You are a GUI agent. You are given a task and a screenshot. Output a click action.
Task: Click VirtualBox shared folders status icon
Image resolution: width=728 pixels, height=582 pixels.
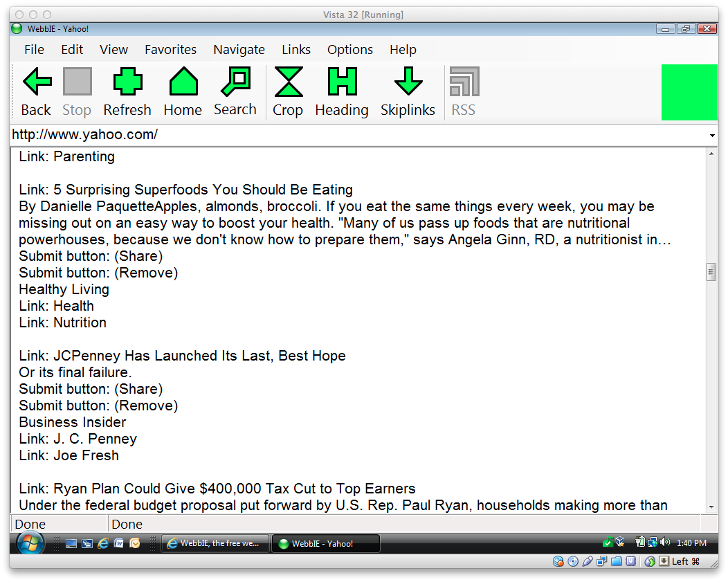pyautogui.click(x=616, y=561)
